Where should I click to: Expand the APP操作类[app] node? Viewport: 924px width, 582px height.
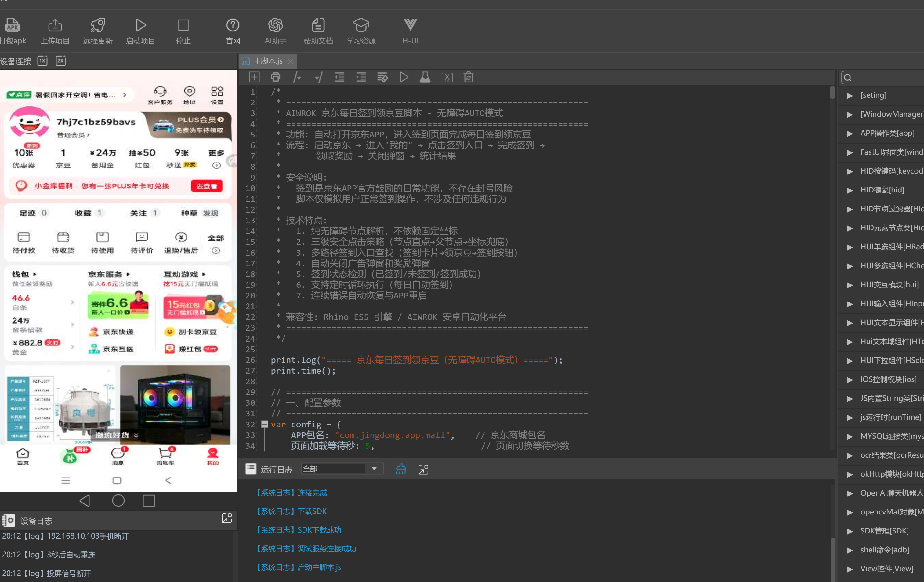pos(850,133)
